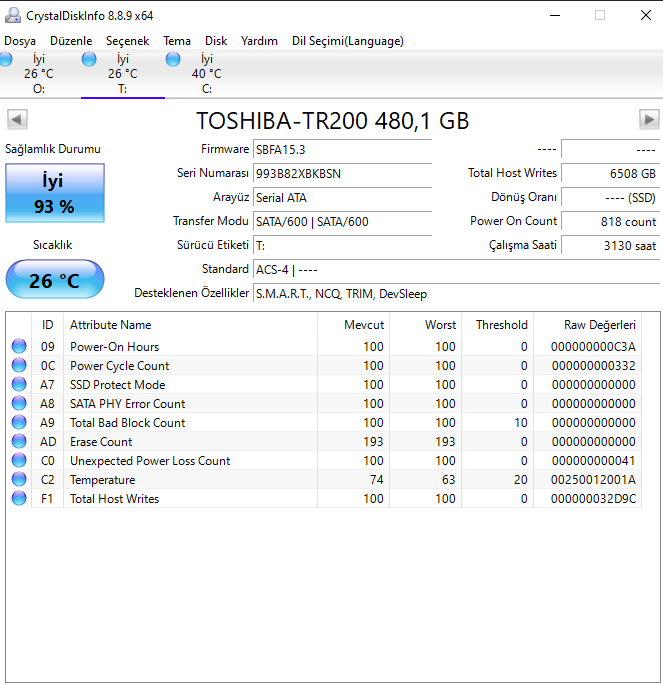
Task: Click status orb for Total Bad Block Count
Action: (19, 422)
